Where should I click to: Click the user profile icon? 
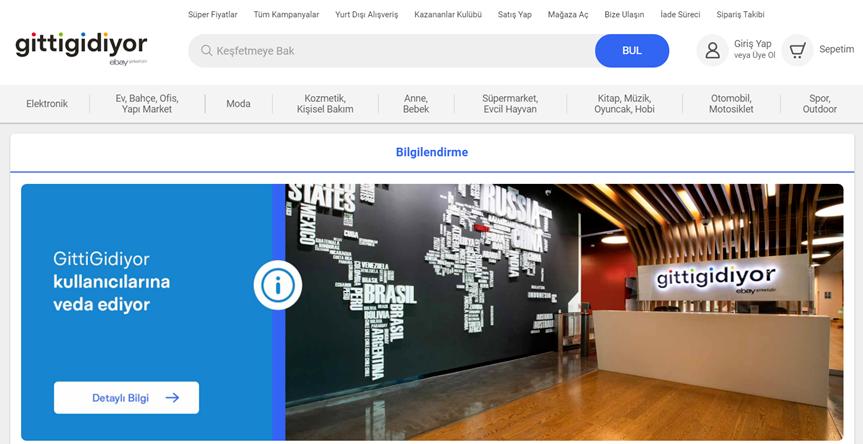pos(712,51)
